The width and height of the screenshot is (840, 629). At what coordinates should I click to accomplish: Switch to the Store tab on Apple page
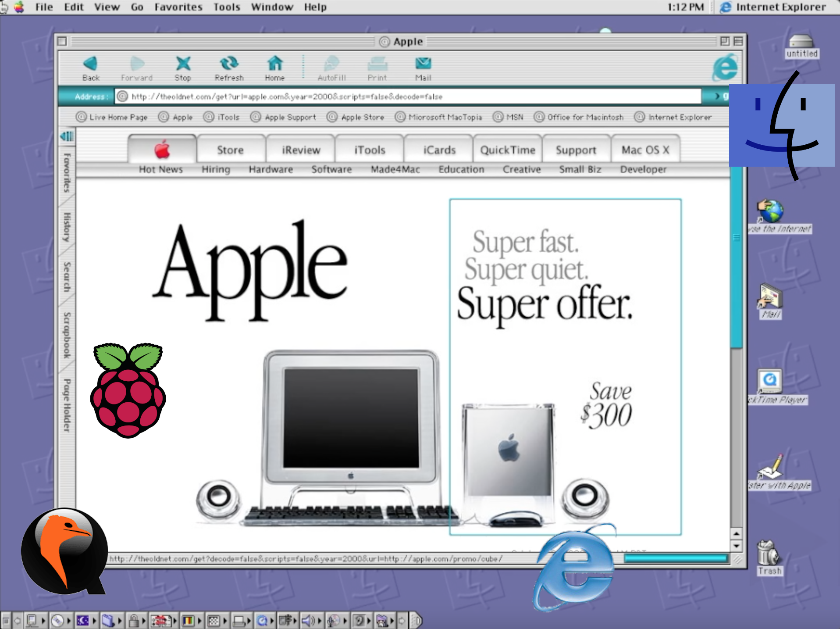231,150
